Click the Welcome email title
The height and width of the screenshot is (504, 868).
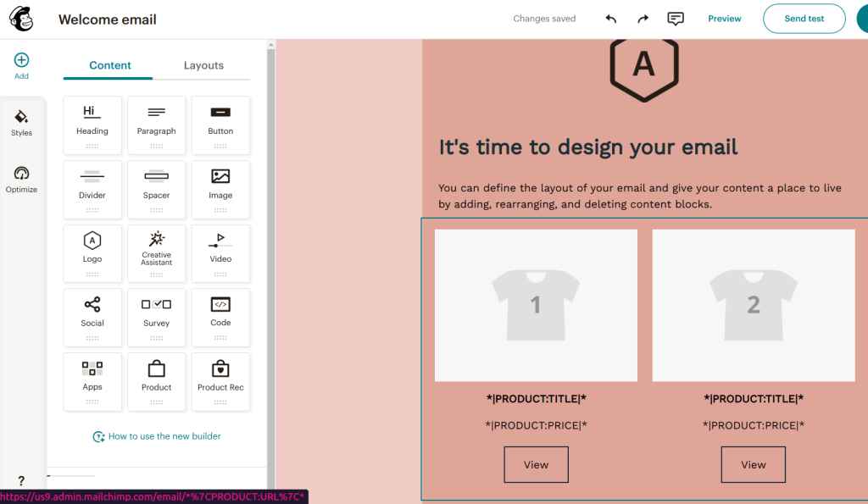[x=108, y=19]
